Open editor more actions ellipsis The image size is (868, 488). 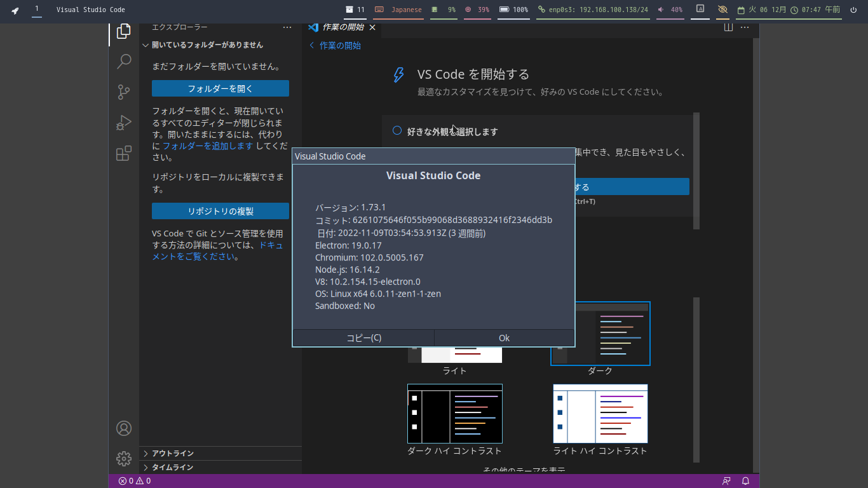745,27
